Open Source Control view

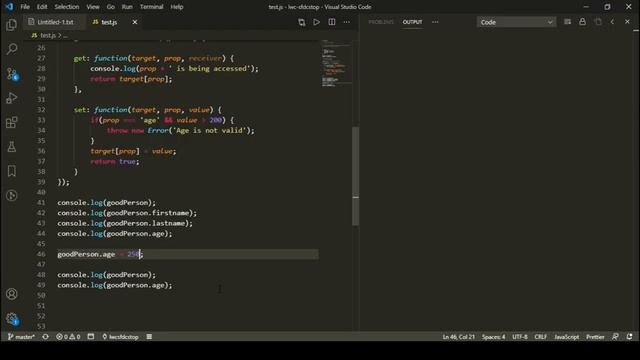coord(11,74)
